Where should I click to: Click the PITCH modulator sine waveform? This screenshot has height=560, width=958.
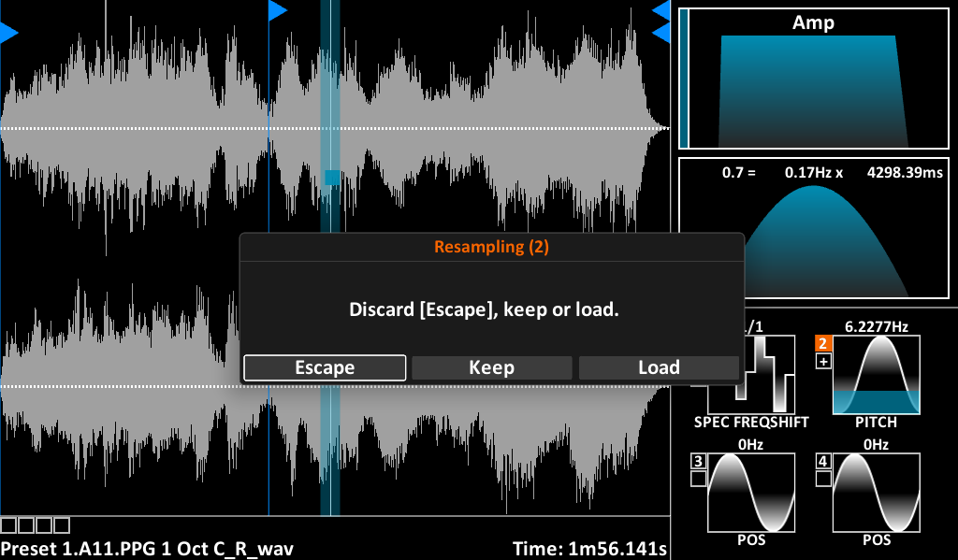tap(877, 374)
